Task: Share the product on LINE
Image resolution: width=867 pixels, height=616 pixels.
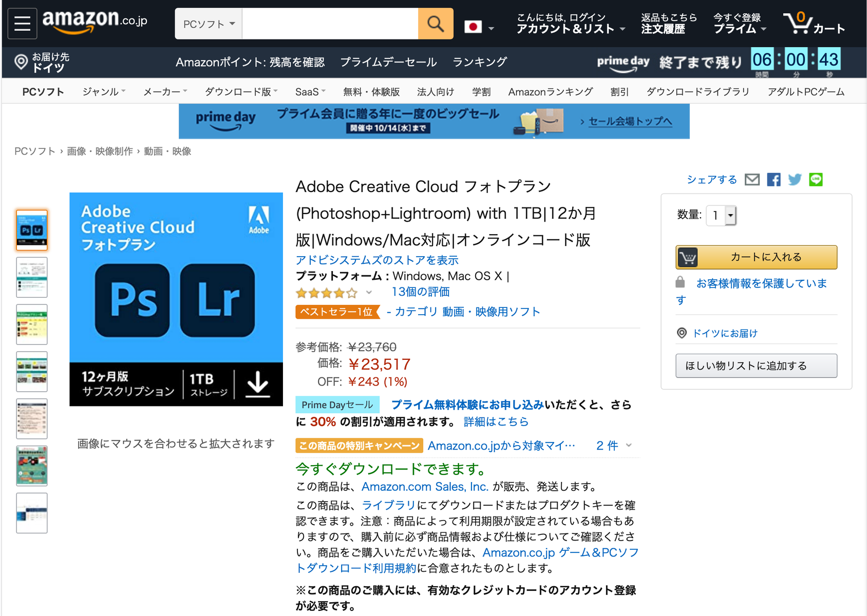Action: (816, 179)
